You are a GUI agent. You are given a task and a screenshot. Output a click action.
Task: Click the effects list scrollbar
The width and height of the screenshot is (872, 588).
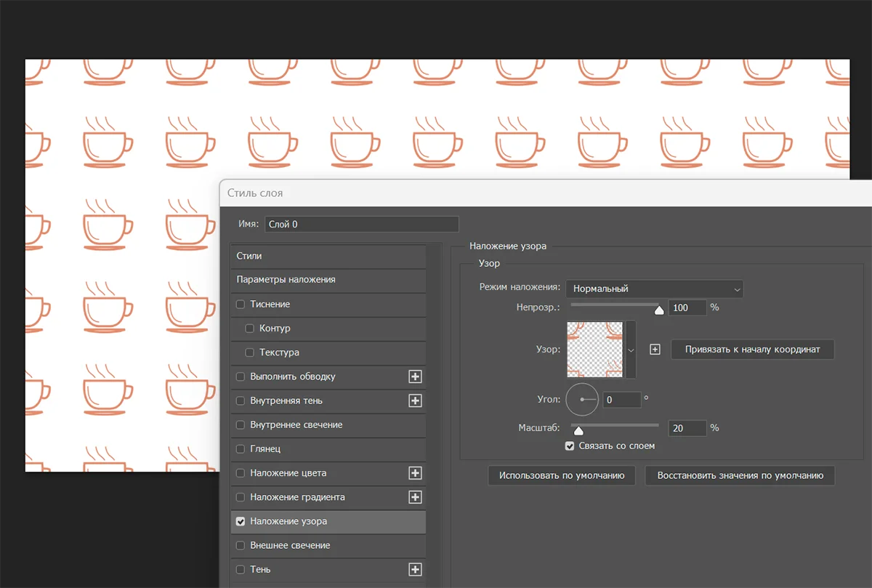(x=435, y=414)
